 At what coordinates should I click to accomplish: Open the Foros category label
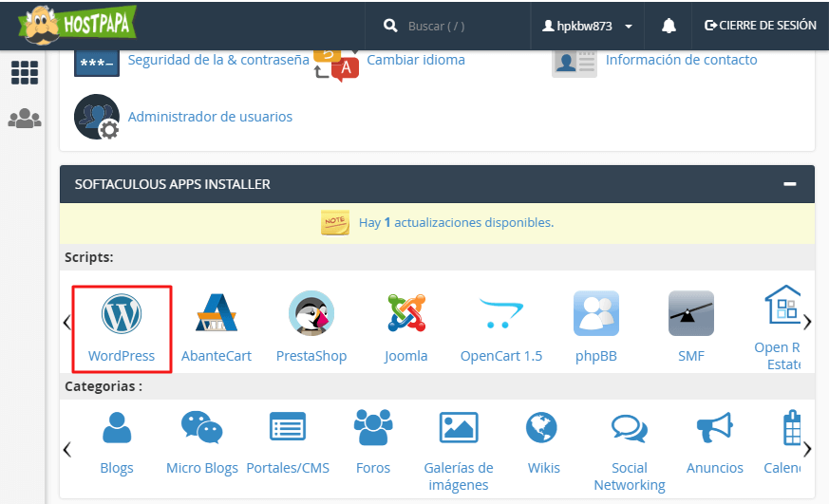(x=373, y=468)
